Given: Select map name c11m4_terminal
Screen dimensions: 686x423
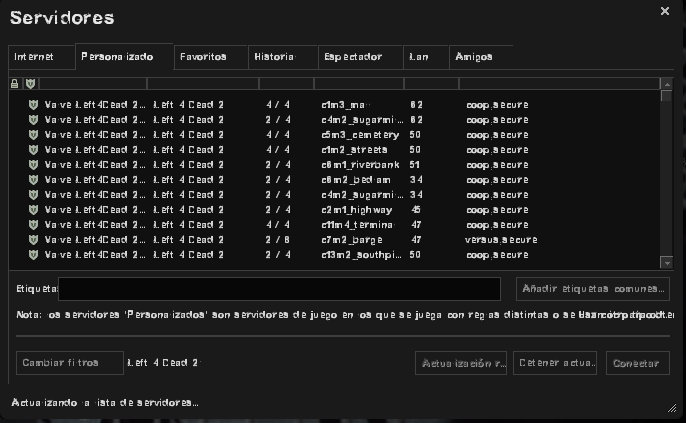Looking at the screenshot, I should pos(357,225).
